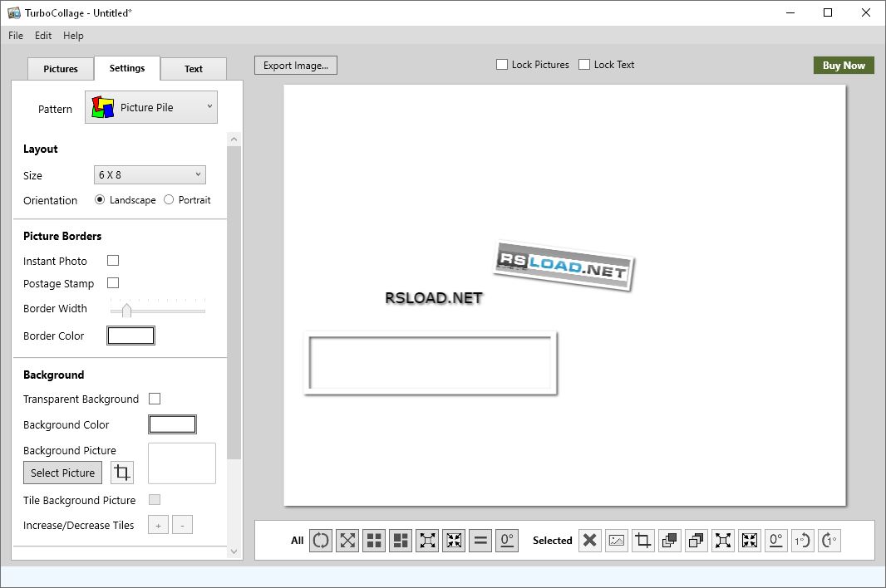Viewport: 886px width, 588px height.
Task: Arrange all pictures in uniform grid
Action: 374,541
